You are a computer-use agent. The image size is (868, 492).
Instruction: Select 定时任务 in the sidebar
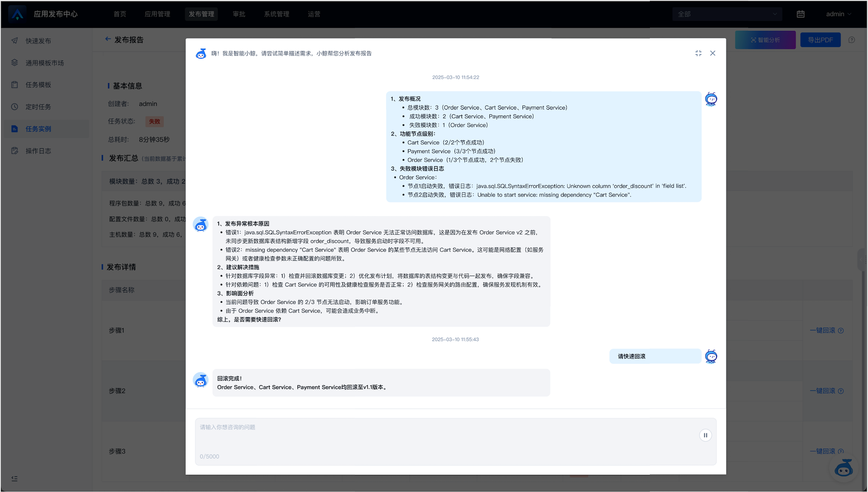(38, 107)
